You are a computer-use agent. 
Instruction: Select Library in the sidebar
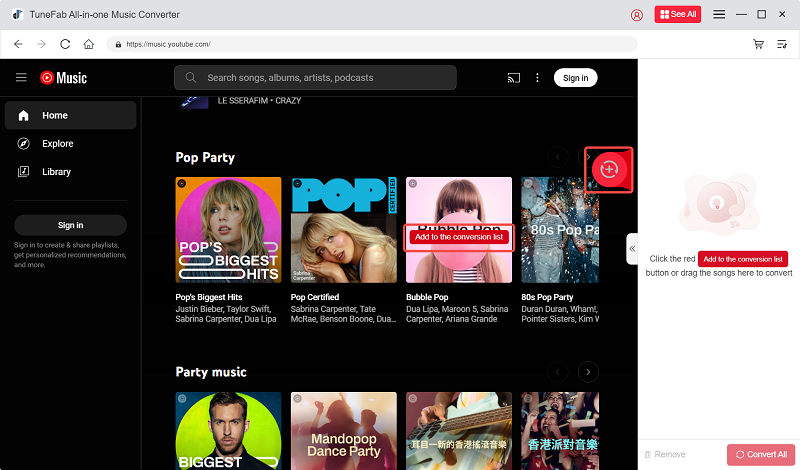(70, 171)
